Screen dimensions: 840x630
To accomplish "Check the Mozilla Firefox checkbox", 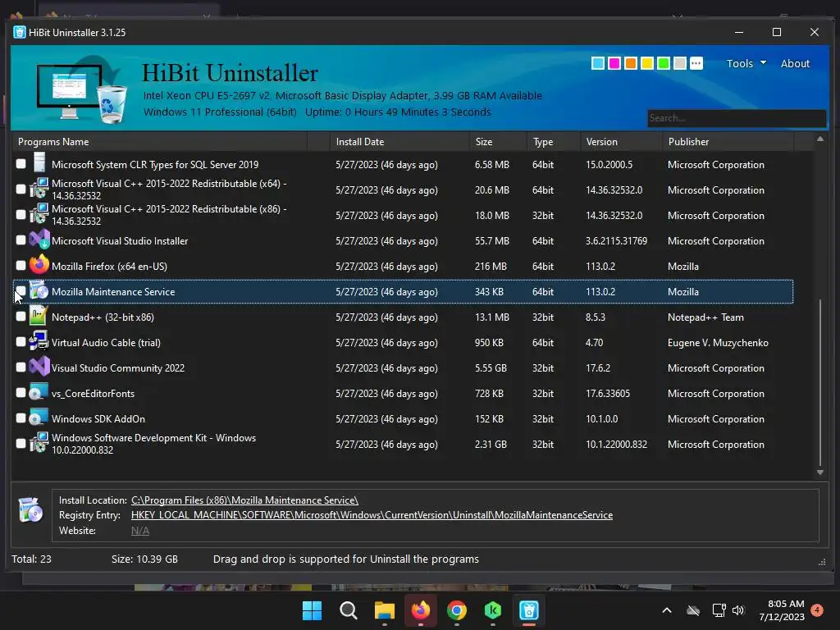I will (21, 265).
